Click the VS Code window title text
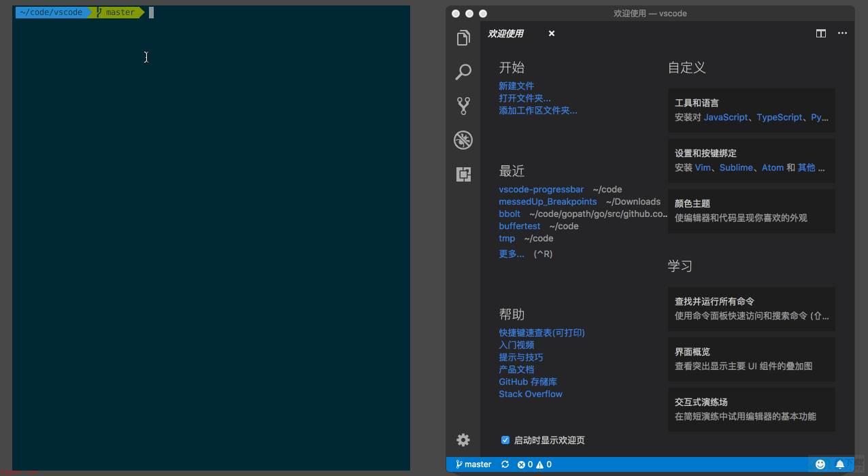The height and width of the screenshot is (476, 868). 650,14
